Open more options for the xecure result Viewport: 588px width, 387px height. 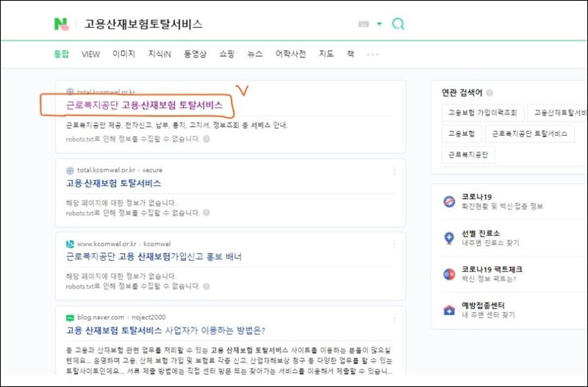pos(394,171)
